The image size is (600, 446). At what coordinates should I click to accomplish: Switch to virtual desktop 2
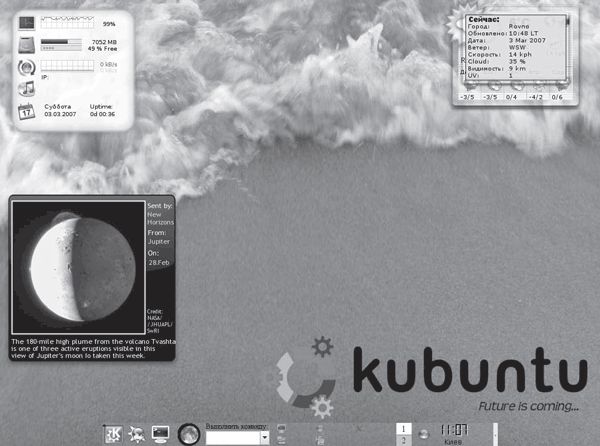(404, 440)
